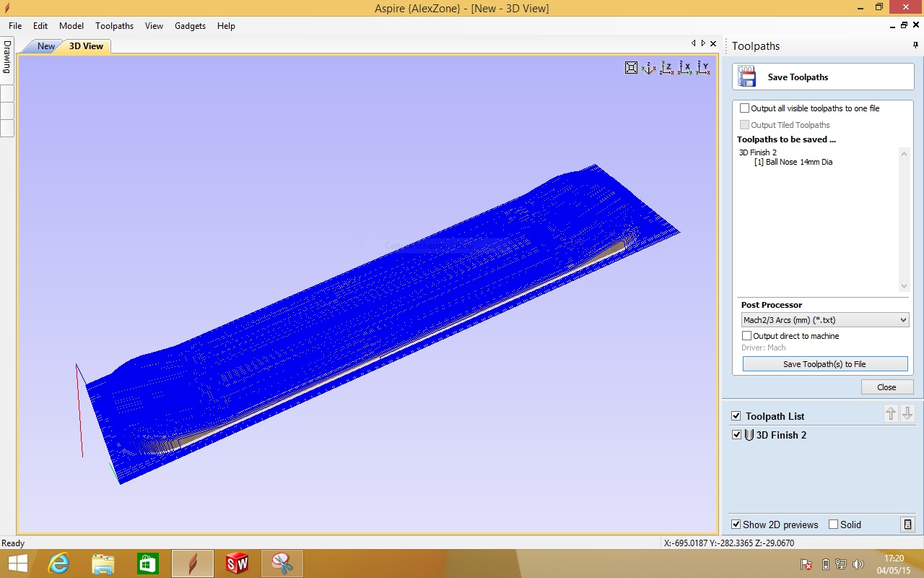This screenshot has width=924, height=578.
Task: Move the toolpath down in the list
Action: (x=907, y=413)
